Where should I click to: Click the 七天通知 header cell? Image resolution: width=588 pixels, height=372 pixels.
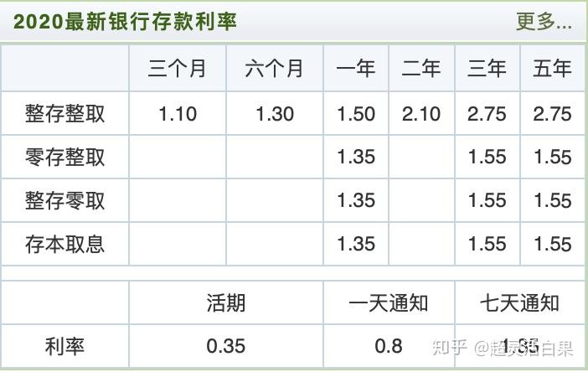[520, 303]
